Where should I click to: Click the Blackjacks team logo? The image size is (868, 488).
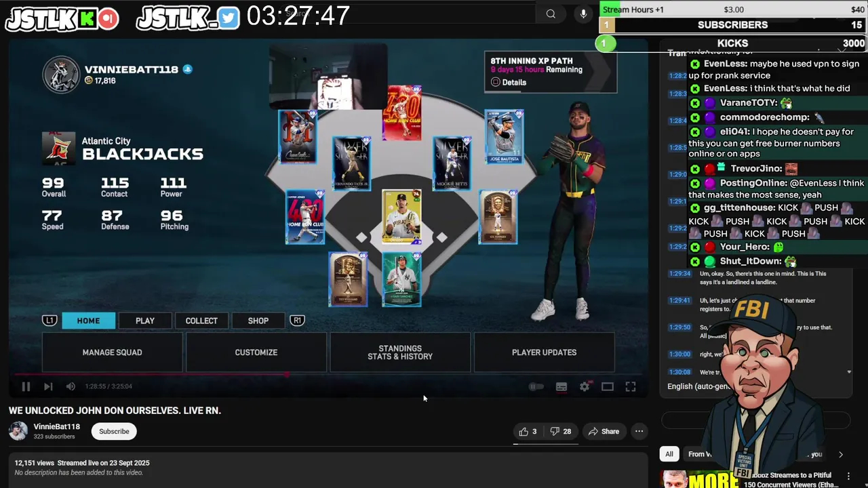point(58,148)
